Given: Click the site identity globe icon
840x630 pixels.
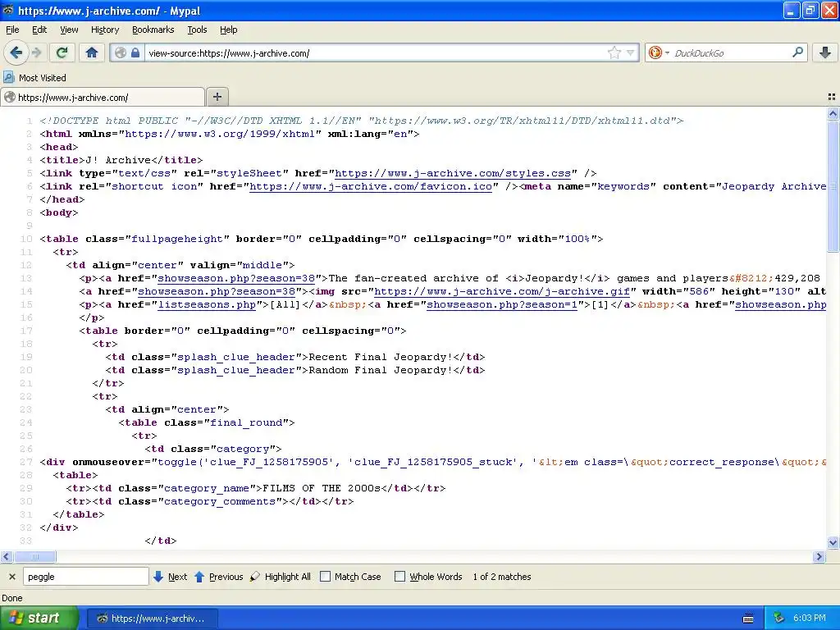Looking at the screenshot, I should point(121,52).
